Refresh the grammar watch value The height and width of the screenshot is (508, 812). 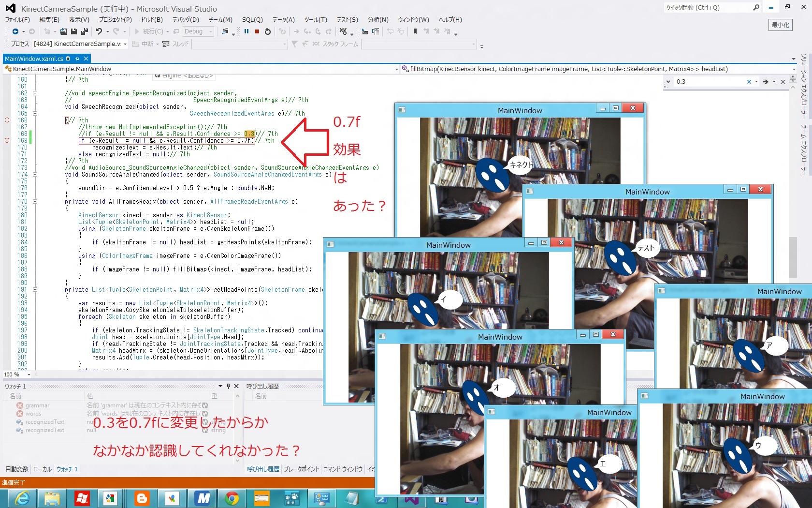[x=205, y=405]
